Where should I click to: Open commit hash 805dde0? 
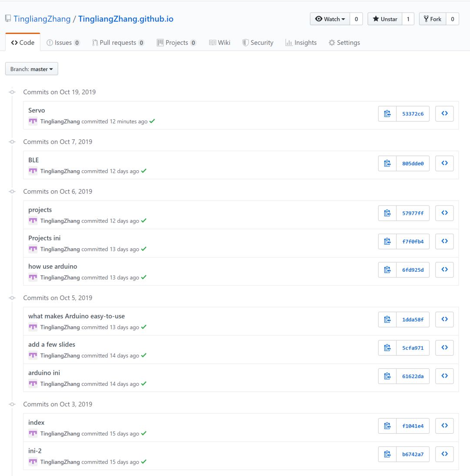pyautogui.click(x=413, y=163)
